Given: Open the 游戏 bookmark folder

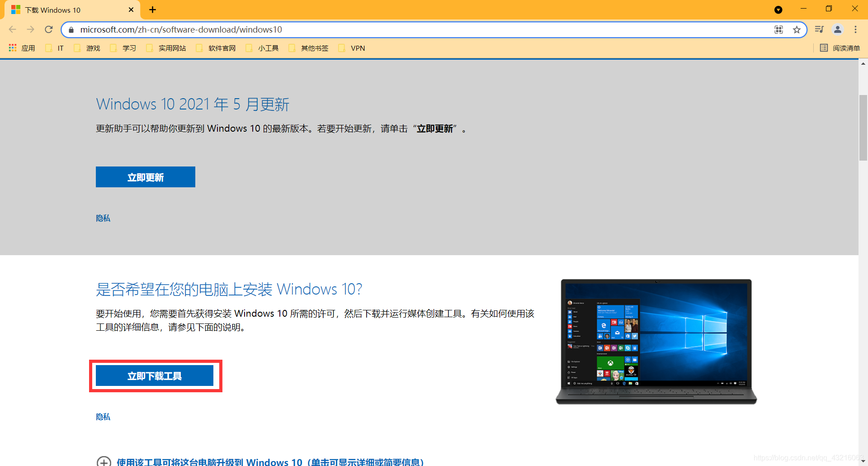Looking at the screenshot, I should 87,48.
